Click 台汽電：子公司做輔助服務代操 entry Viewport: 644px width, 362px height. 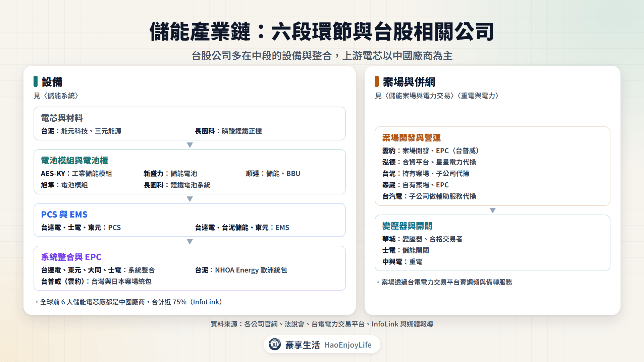coord(429,196)
